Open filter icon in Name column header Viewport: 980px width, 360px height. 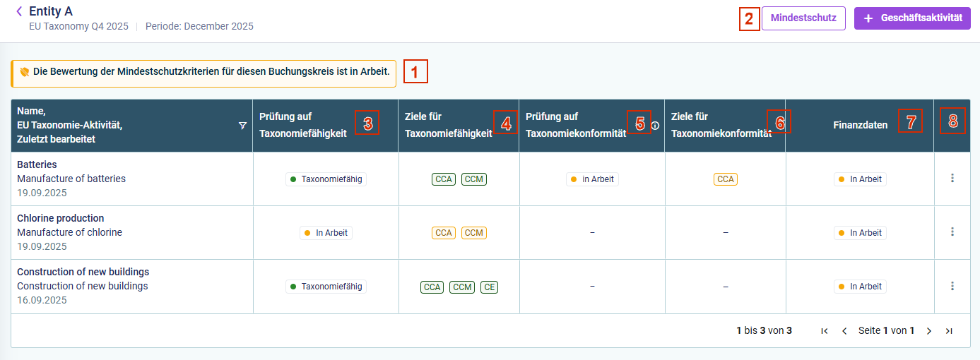tap(243, 126)
